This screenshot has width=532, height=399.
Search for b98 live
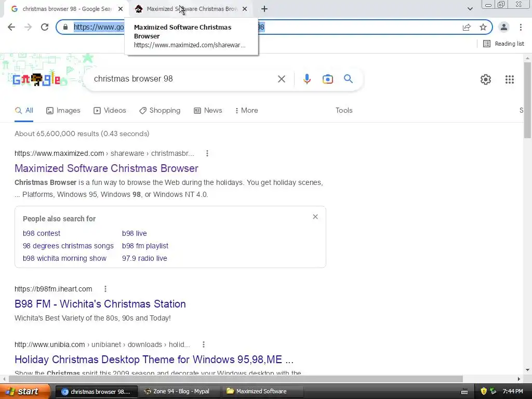[135, 233]
